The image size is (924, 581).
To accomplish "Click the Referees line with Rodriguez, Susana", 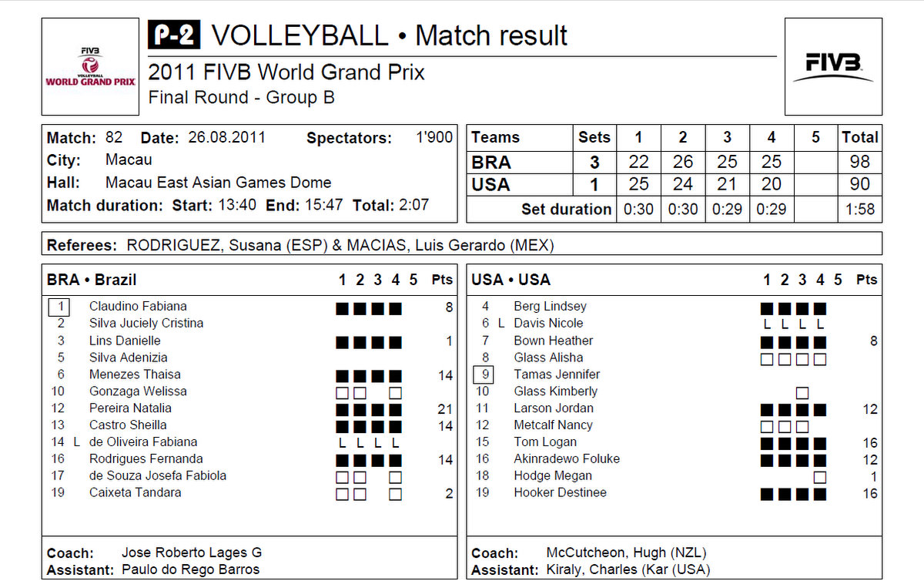I will 300,246.
